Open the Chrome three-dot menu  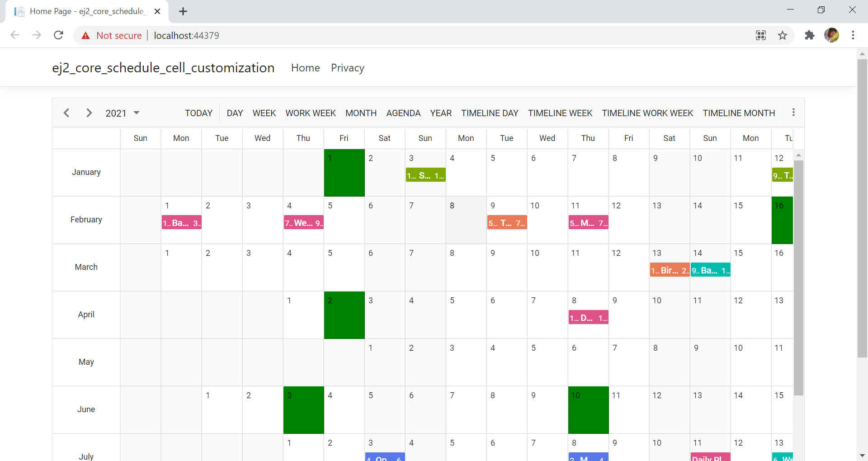click(x=853, y=35)
